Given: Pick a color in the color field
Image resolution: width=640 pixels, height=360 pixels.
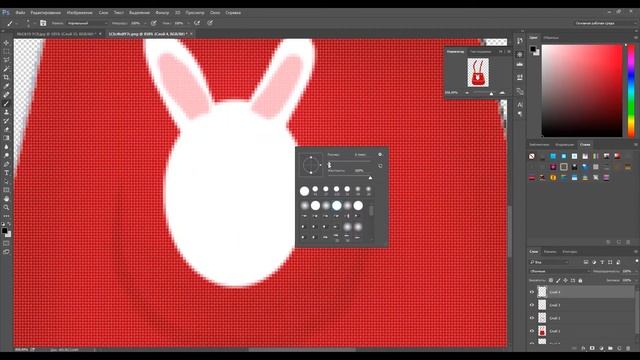Looking at the screenshot, I should 582,91.
